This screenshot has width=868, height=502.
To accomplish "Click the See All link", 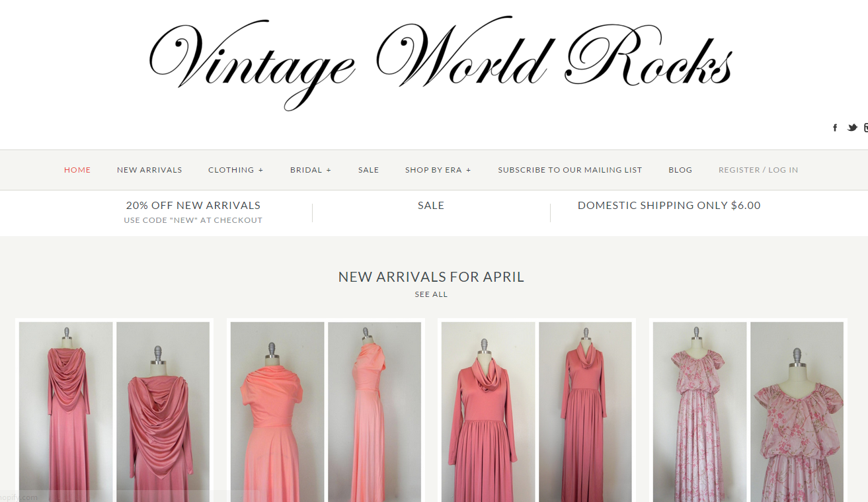I will click(x=431, y=294).
